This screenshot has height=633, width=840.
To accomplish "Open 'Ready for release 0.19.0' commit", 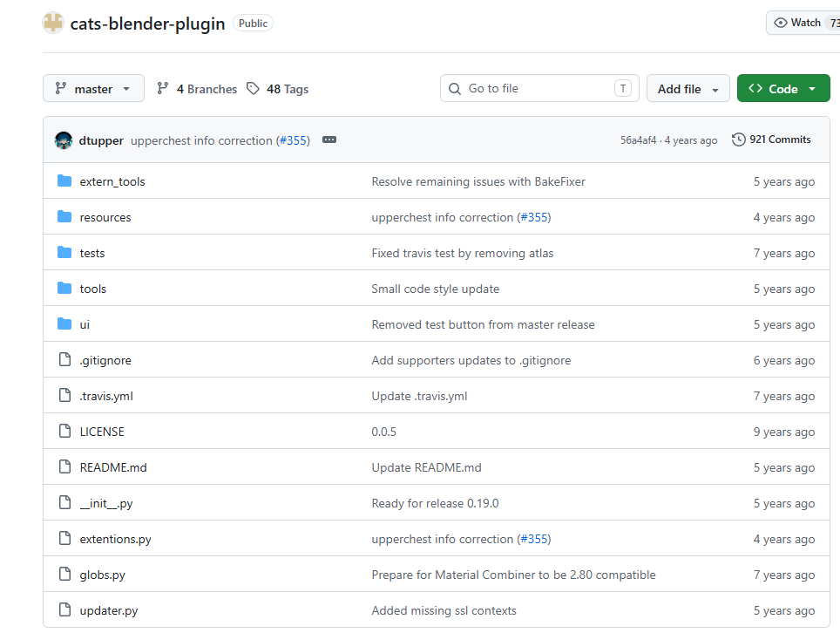I will [435, 503].
